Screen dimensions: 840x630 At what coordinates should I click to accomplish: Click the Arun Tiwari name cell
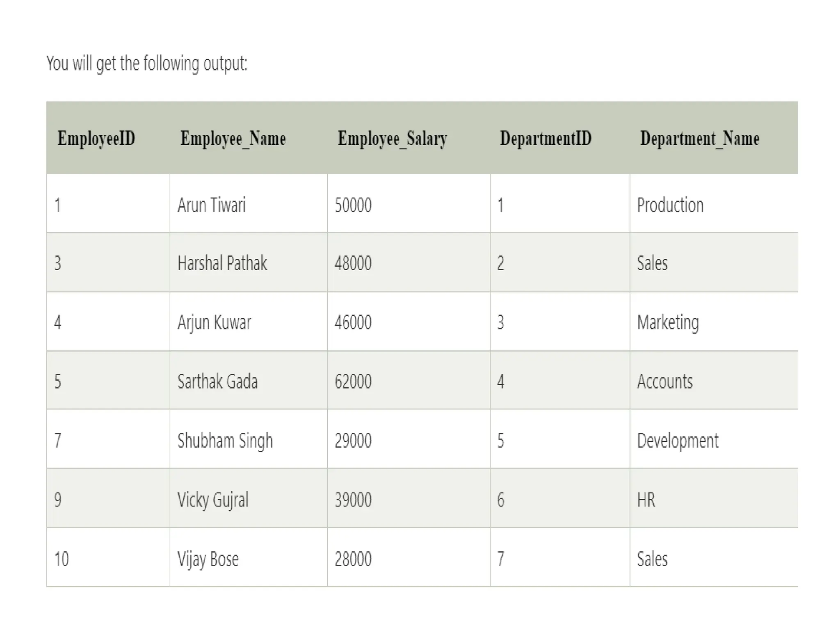pos(211,205)
